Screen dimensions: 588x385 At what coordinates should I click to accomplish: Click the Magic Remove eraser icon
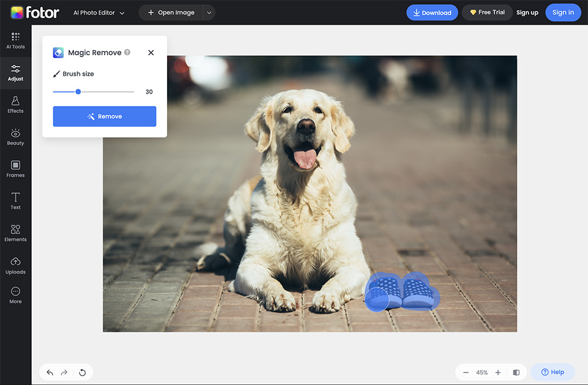tap(58, 52)
